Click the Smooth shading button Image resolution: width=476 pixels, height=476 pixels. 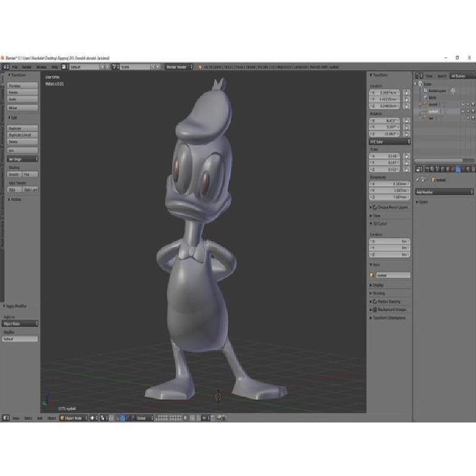pos(14,174)
